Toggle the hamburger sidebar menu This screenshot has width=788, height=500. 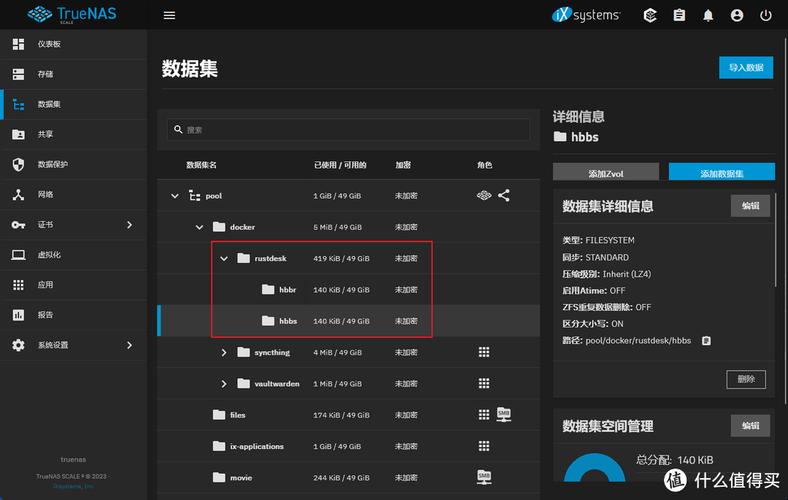click(x=169, y=15)
